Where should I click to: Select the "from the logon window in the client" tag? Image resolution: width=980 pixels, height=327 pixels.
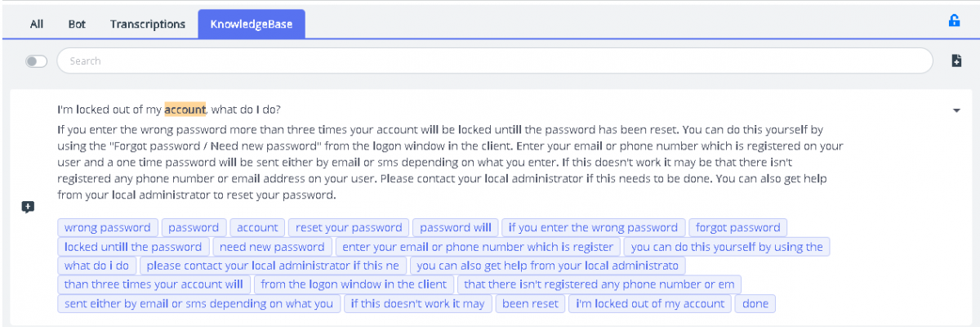click(354, 284)
